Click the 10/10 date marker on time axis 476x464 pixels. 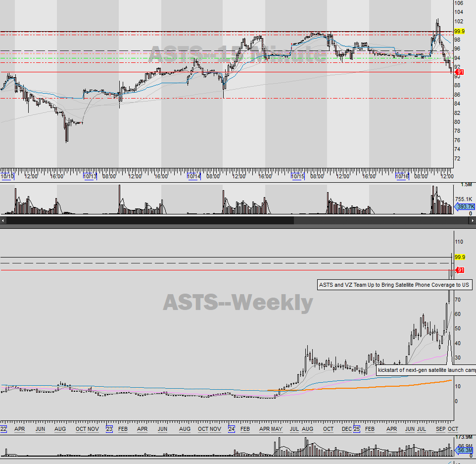click(x=7, y=176)
